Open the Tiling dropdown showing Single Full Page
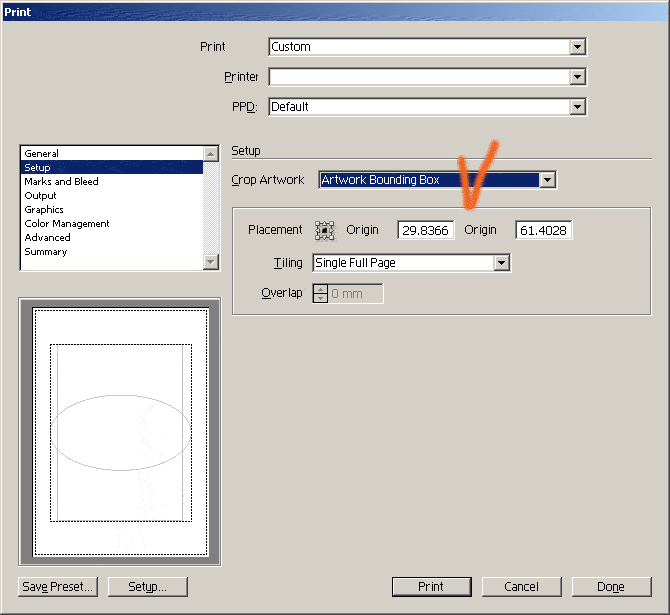This screenshot has height=615, width=670. (411, 263)
